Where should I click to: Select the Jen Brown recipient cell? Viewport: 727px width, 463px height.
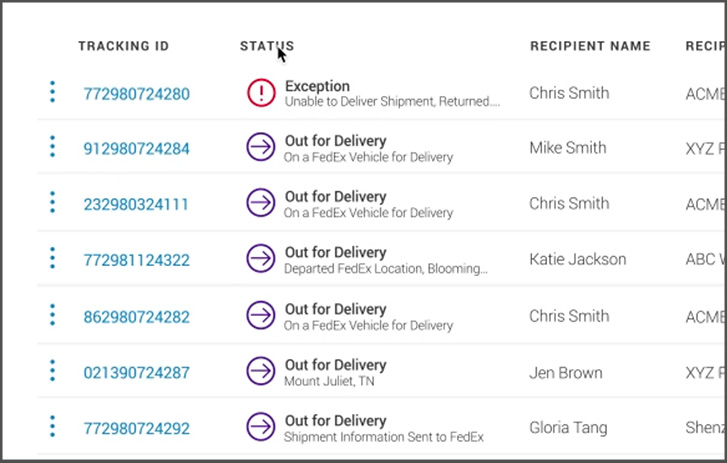[x=566, y=373]
